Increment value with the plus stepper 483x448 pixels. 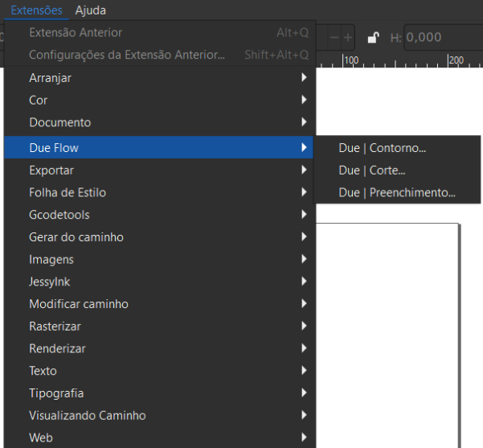tap(348, 38)
